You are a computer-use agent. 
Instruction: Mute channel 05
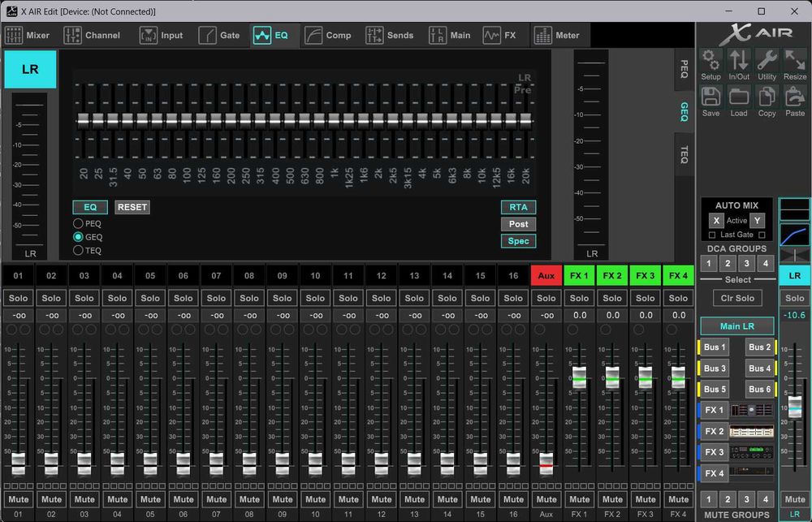[x=150, y=499]
